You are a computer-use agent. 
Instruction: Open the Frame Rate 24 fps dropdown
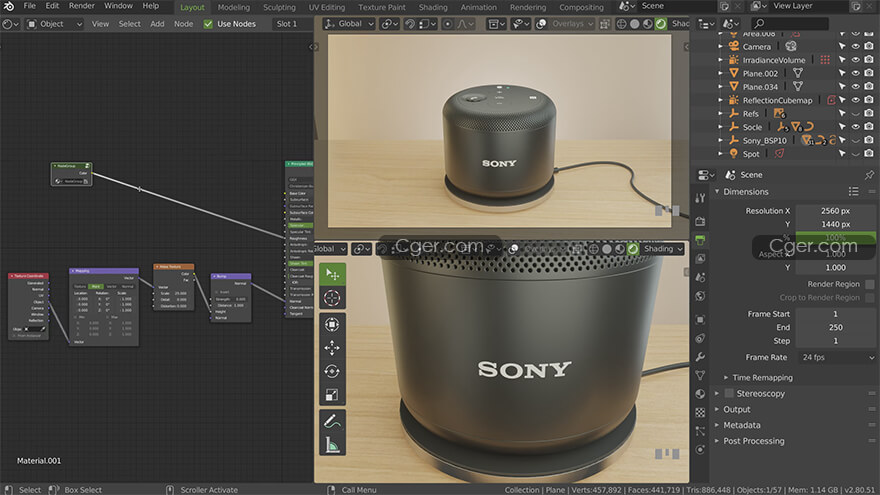(x=836, y=357)
